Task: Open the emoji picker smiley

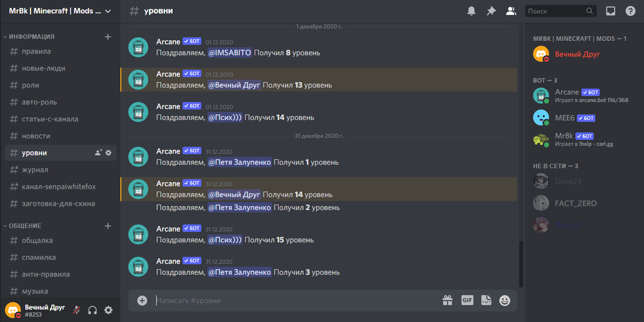Action: [x=504, y=301]
